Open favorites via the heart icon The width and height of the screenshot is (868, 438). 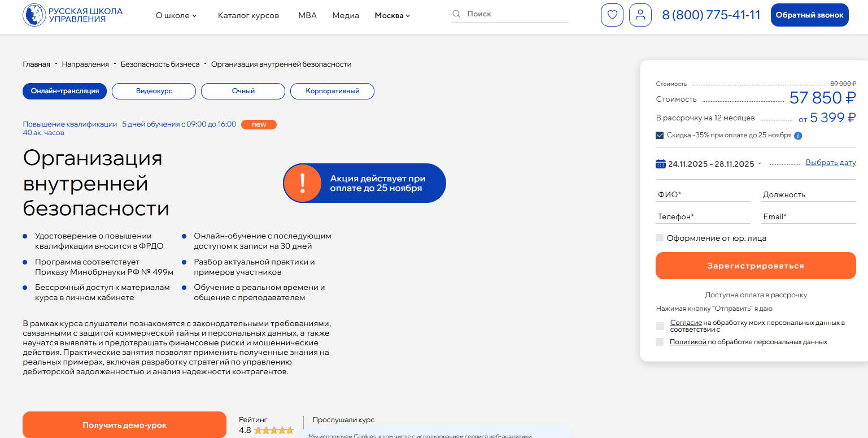(612, 15)
